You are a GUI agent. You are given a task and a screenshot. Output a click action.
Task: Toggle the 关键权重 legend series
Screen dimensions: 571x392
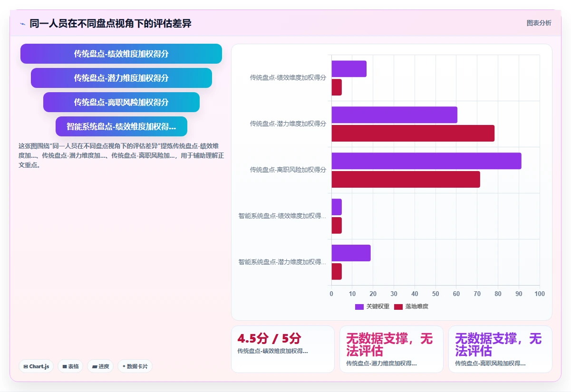tap(372, 306)
